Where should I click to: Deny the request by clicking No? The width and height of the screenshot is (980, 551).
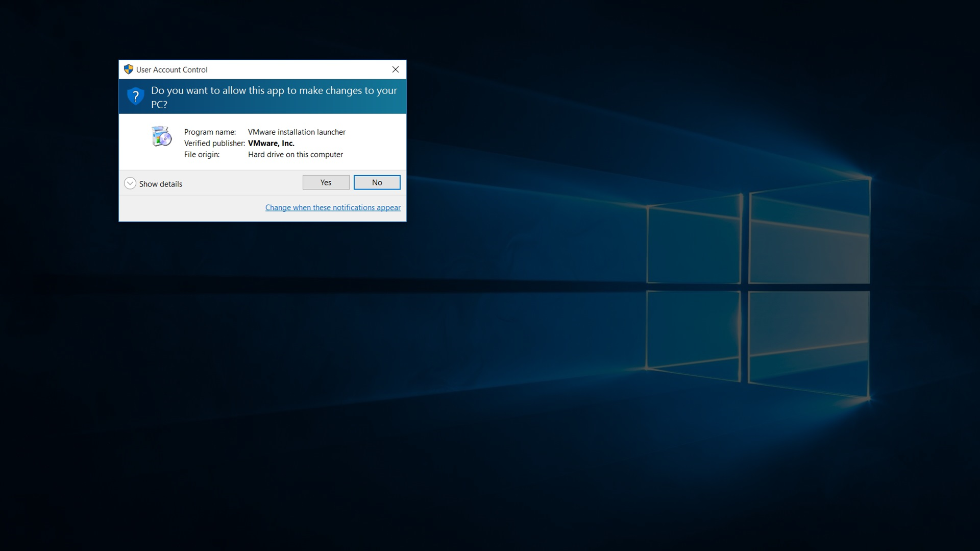click(x=376, y=182)
